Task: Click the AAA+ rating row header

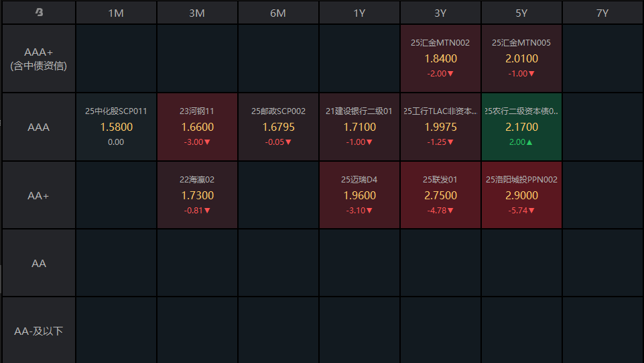Action: tap(39, 58)
